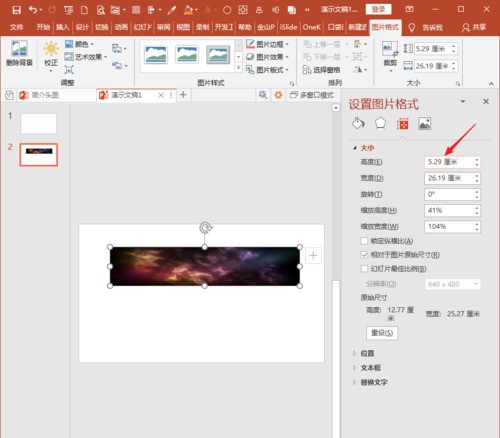Image resolution: width=500 pixels, height=438 pixels.
Task: Select the Picture icon tab in format pane
Action: tap(425, 124)
